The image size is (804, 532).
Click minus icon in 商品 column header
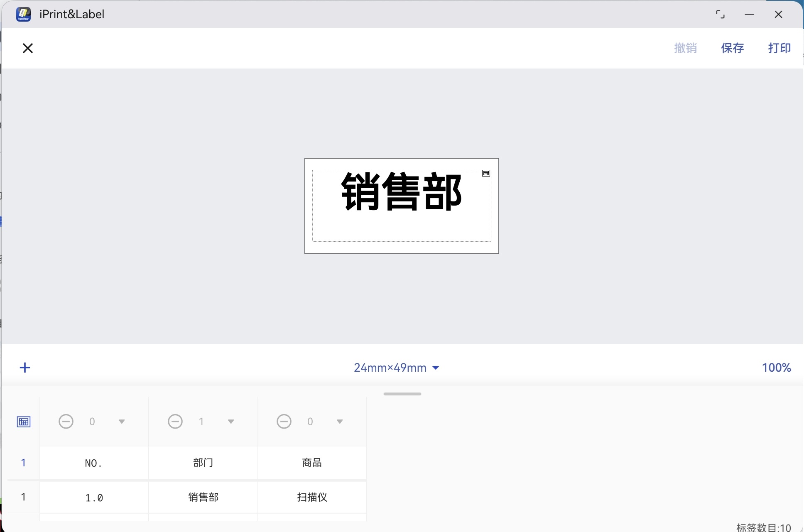click(284, 422)
